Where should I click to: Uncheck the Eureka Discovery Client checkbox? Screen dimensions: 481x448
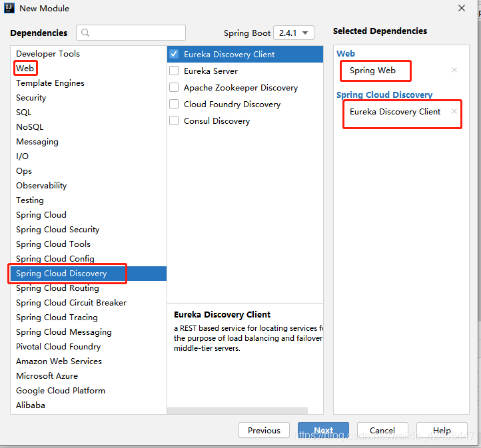(174, 54)
